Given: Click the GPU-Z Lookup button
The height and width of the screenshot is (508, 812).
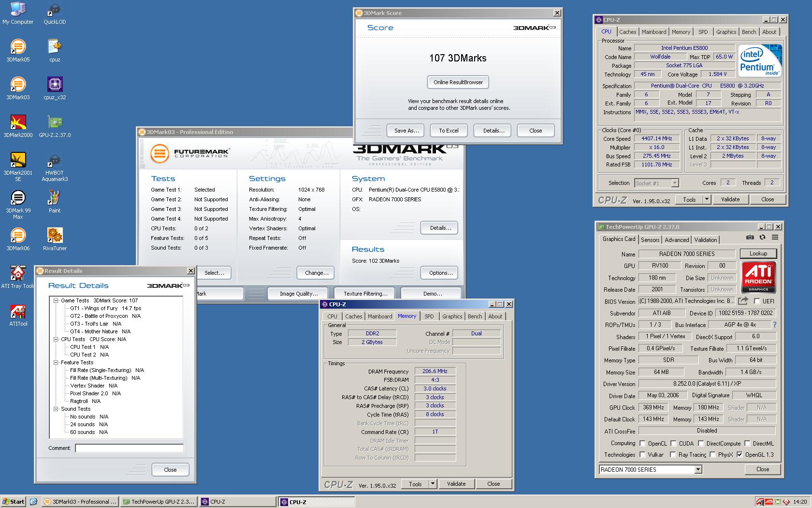Looking at the screenshot, I should pyautogui.click(x=758, y=254).
